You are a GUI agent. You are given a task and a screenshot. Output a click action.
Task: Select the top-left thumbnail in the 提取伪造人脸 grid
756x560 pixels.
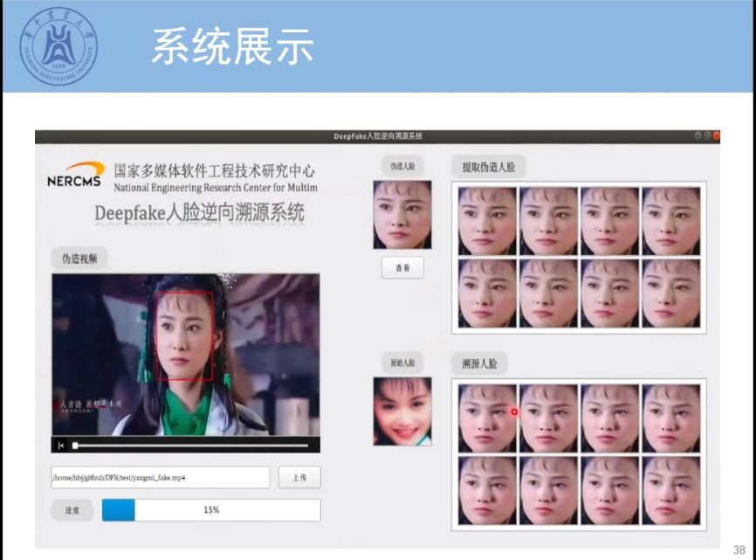coord(487,221)
